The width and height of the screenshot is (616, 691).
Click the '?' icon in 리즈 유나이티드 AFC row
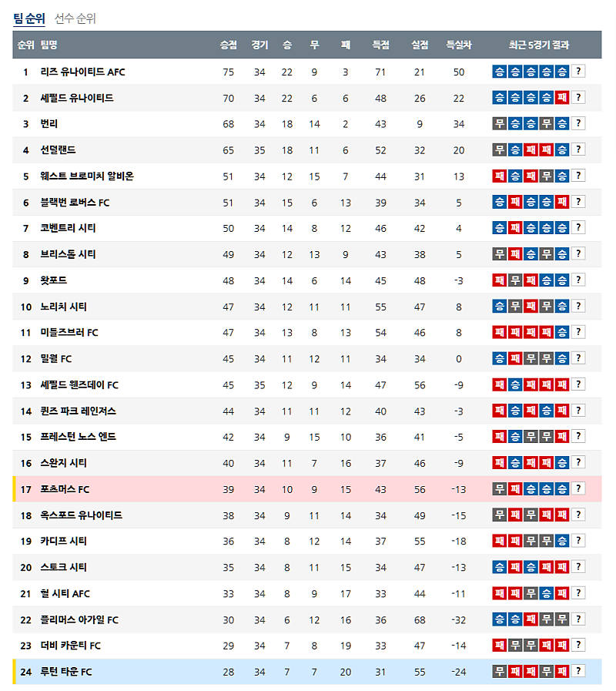(578, 72)
